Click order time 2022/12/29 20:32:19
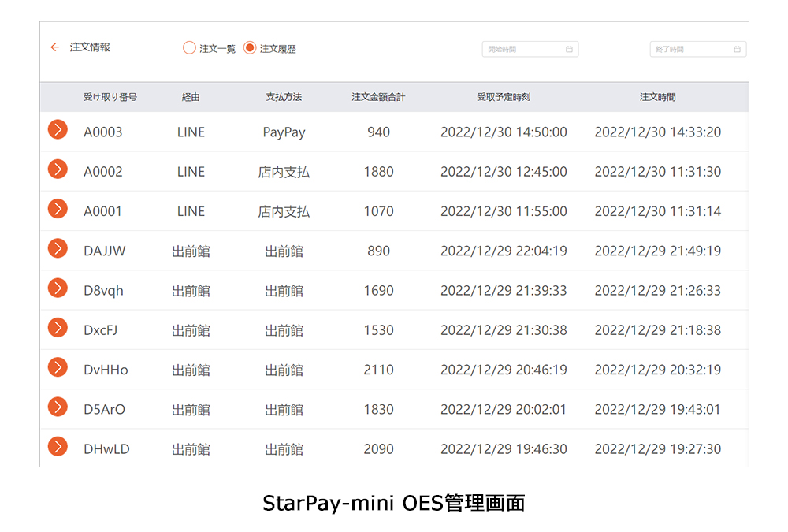Viewport: 788px width, 532px height. (x=658, y=370)
